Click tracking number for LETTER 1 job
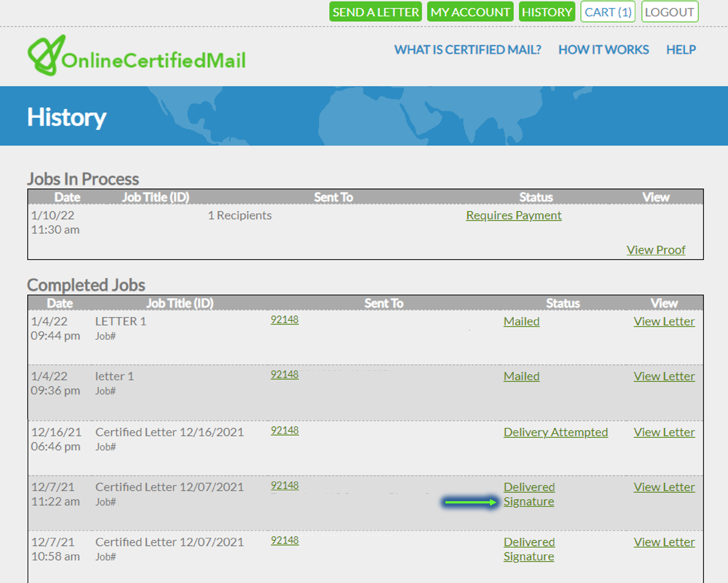728x583 pixels. 284,320
